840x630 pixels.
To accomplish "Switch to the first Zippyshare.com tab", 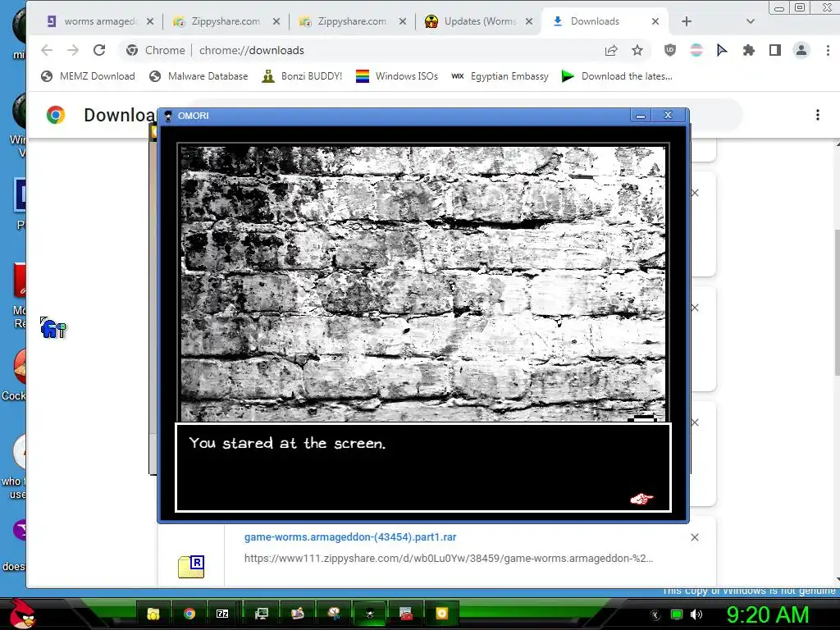I will [x=226, y=21].
